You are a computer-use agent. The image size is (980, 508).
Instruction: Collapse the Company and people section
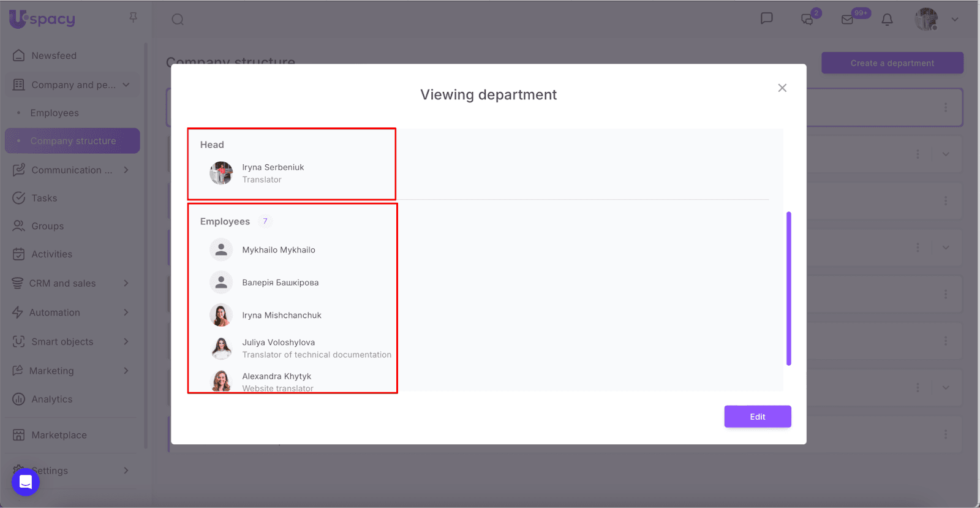pyautogui.click(x=126, y=85)
